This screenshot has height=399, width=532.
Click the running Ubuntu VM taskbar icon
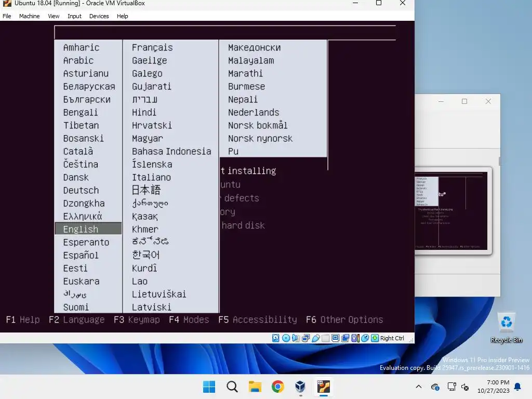point(323,387)
